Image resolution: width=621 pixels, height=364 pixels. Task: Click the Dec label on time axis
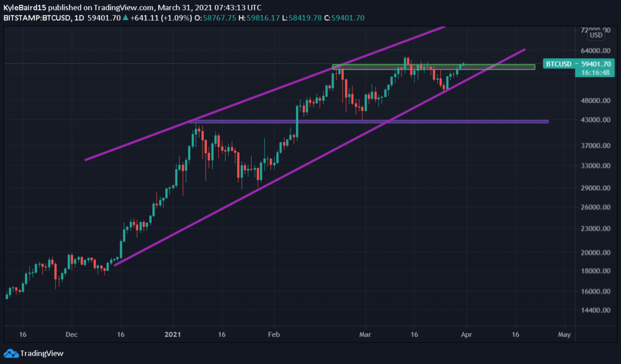coord(72,335)
